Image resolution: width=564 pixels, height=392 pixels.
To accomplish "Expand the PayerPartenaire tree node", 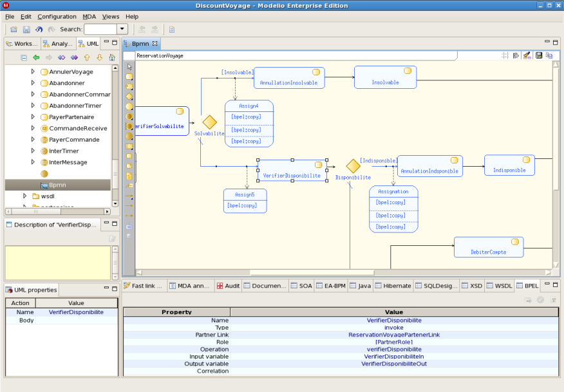I will (x=33, y=117).
